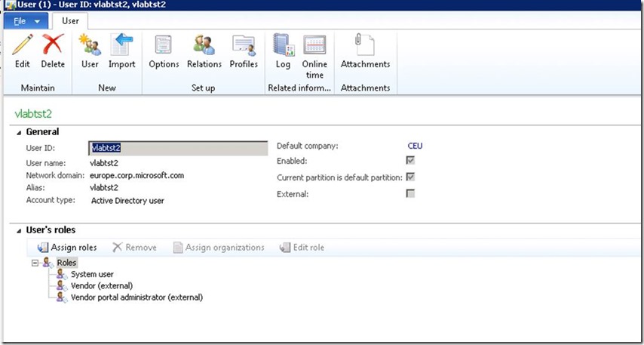Open the user Log icon
The height and width of the screenshot is (345, 644).
283,46
